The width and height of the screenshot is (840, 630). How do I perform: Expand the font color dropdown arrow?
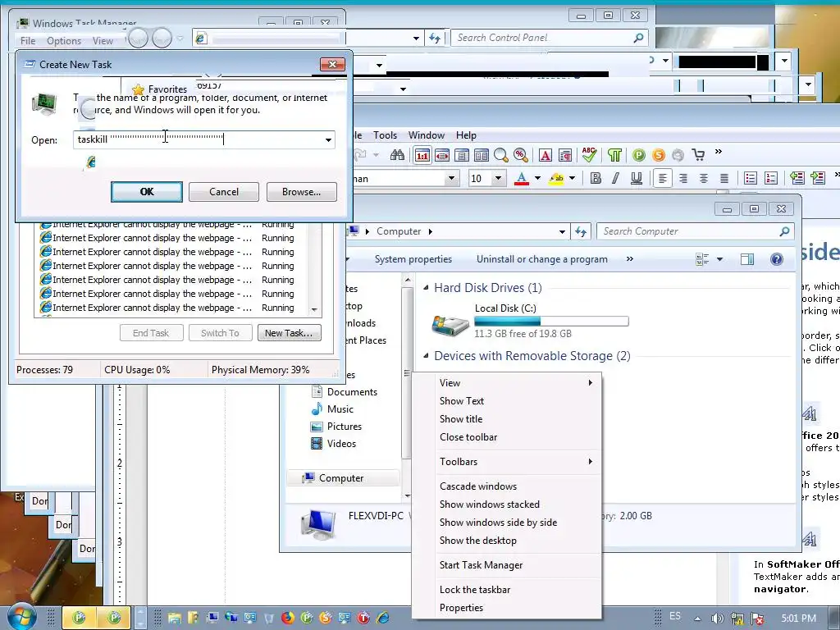point(537,178)
